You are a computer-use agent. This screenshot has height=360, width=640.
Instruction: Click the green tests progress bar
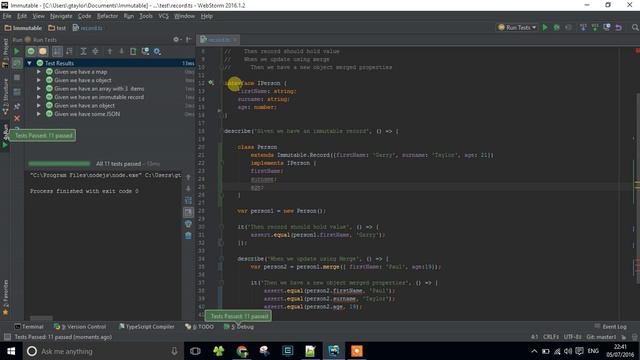[59, 164]
